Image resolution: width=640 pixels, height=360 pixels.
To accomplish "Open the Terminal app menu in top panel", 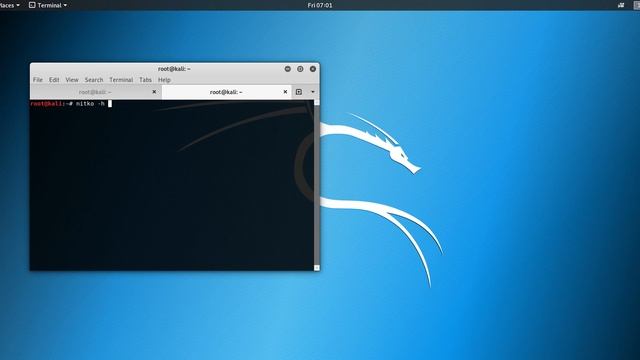I will pos(48,5).
